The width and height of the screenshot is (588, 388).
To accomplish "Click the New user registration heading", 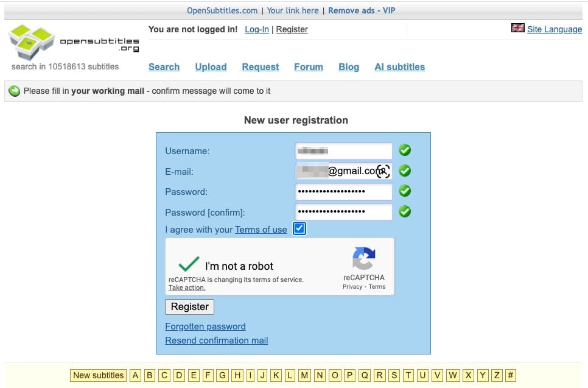I will [x=296, y=120].
